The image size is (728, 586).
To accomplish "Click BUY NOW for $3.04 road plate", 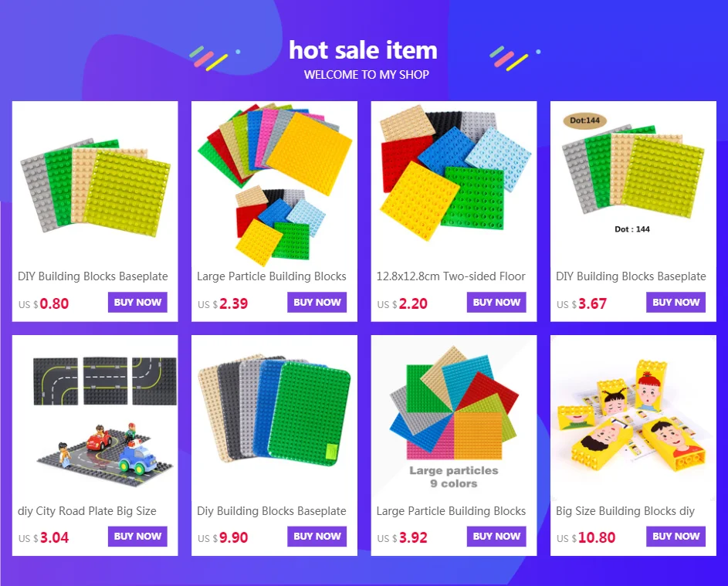I will [137, 537].
